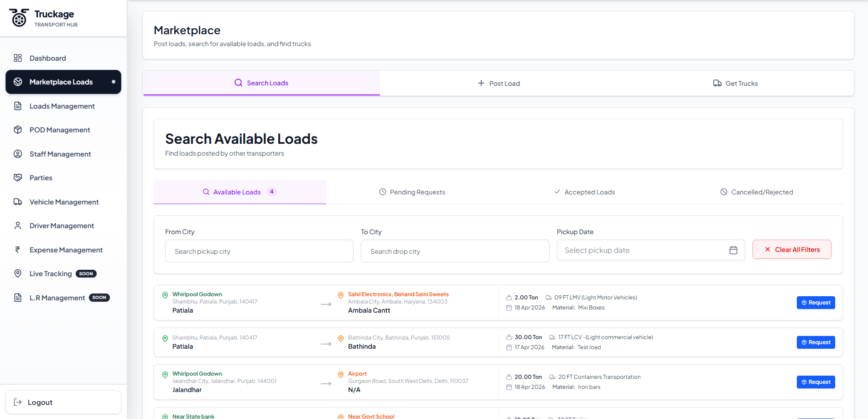This screenshot has width=868, height=419.
Task: Click the Logout arrow icon
Action: [18, 402]
